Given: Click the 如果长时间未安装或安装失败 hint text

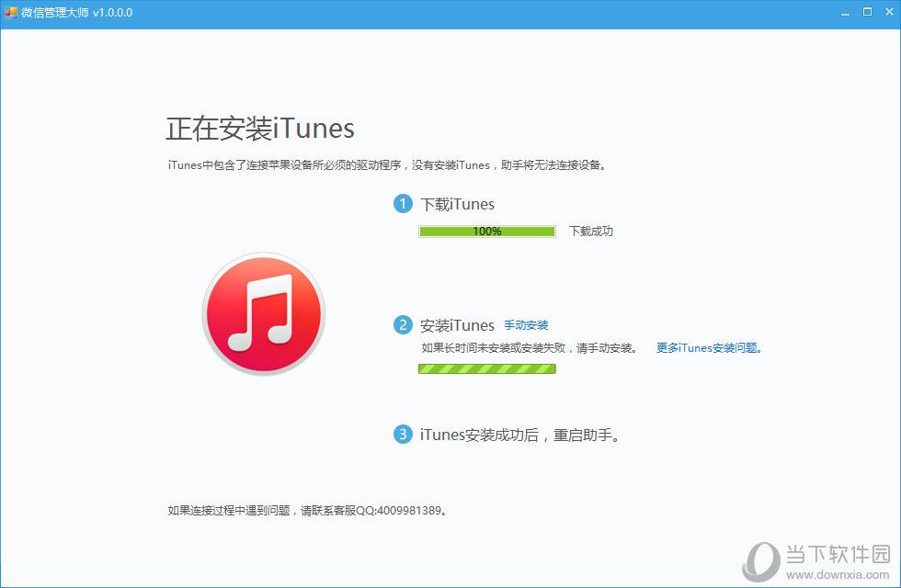Looking at the screenshot, I should [x=530, y=348].
